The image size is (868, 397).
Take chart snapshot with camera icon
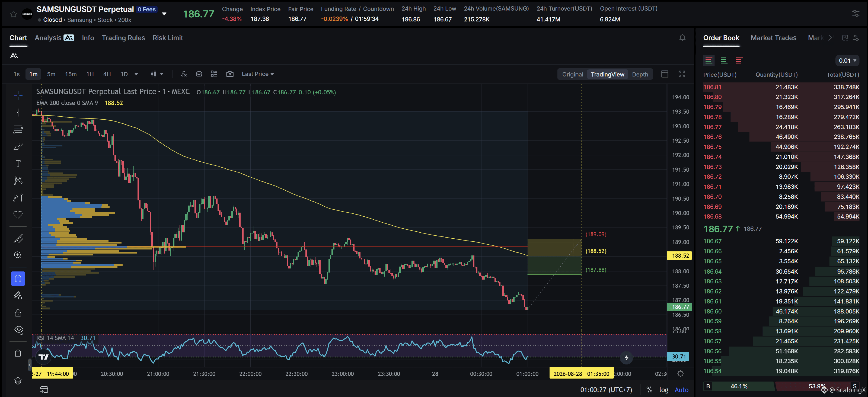[x=230, y=74]
